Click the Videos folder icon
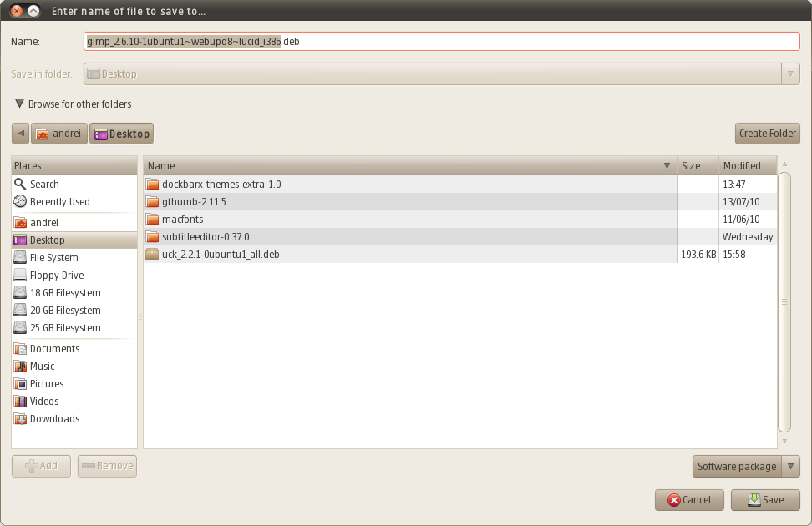 [20, 402]
